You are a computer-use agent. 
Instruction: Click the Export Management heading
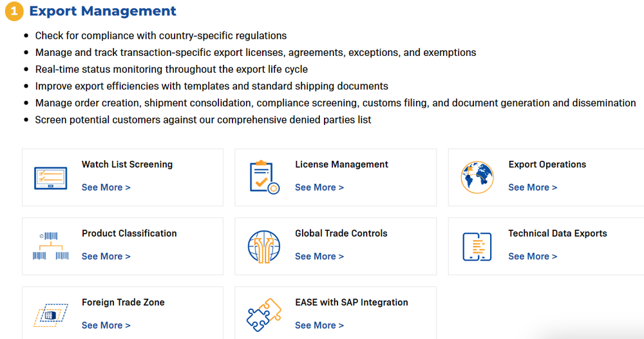[x=102, y=11]
